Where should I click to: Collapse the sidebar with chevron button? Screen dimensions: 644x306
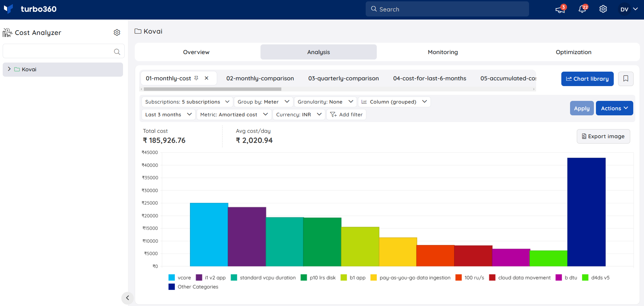click(127, 298)
